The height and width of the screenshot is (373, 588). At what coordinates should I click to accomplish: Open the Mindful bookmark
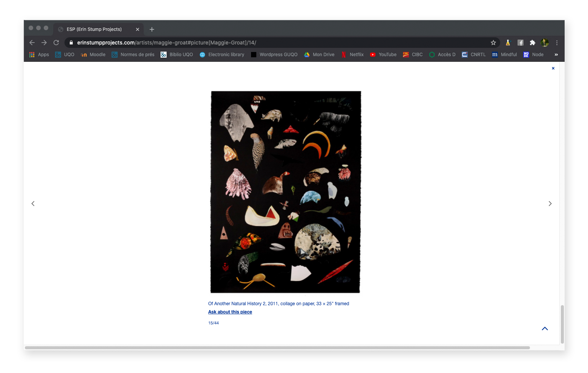click(504, 55)
